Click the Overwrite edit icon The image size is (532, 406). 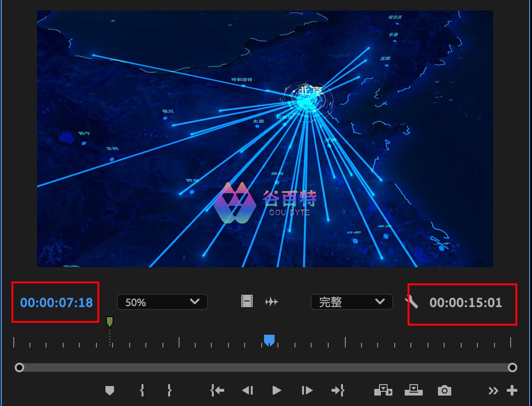click(414, 390)
